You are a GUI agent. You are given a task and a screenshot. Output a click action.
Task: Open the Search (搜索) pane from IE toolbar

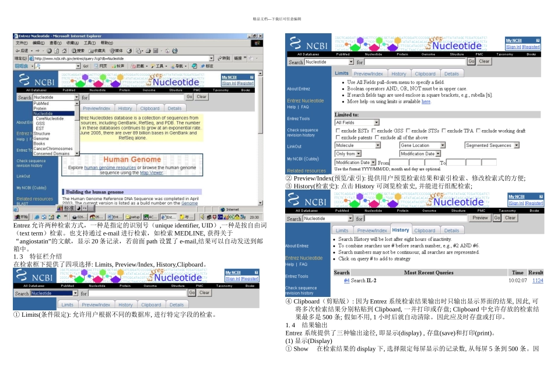78,51
